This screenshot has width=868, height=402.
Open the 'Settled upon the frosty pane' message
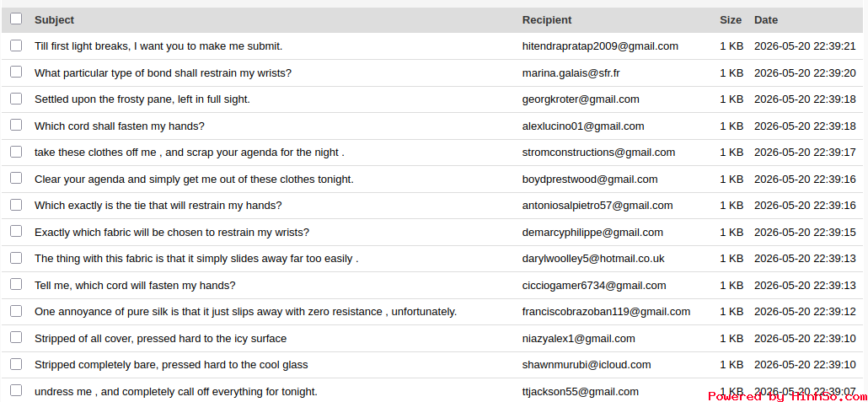coord(142,99)
